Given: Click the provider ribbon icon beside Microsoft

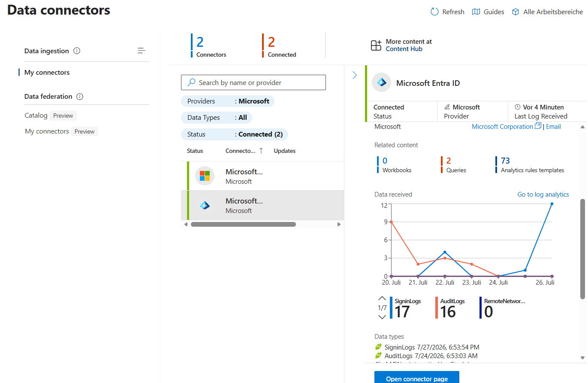Looking at the screenshot, I should coord(447,107).
